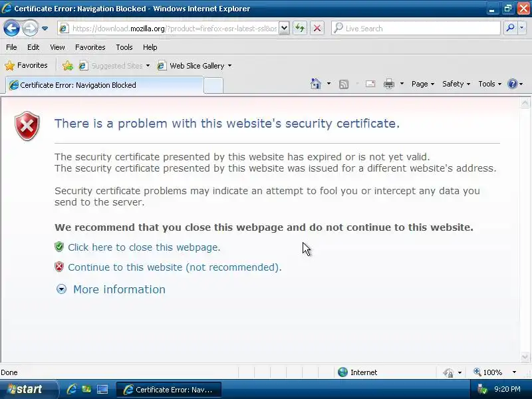Expand the More information section

120,289
